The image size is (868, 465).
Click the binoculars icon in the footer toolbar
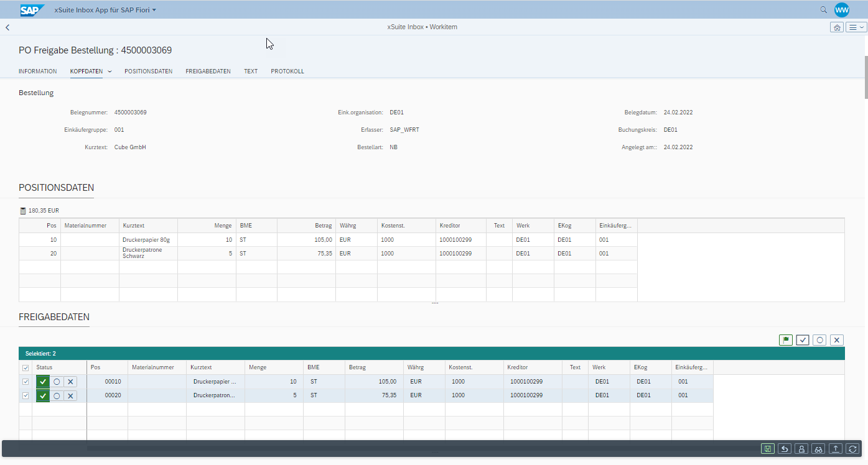819,449
